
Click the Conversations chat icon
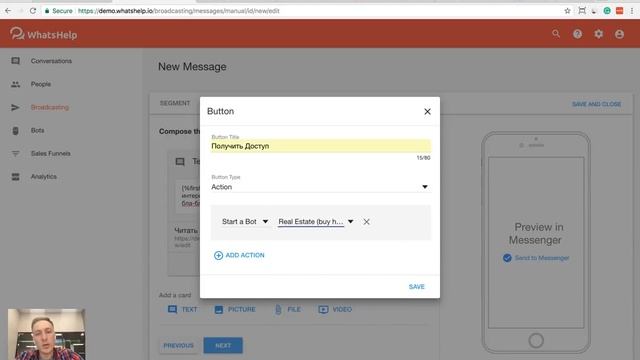pos(16,61)
